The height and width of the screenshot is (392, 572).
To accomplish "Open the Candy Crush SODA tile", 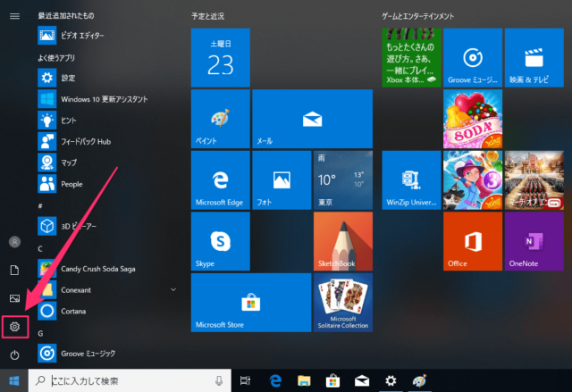I will pos(473,119).
